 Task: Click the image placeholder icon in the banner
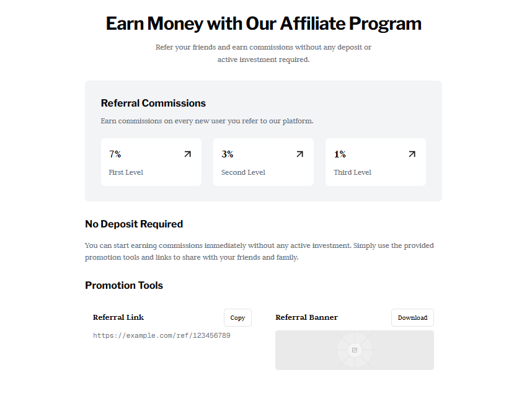(354, 350)
